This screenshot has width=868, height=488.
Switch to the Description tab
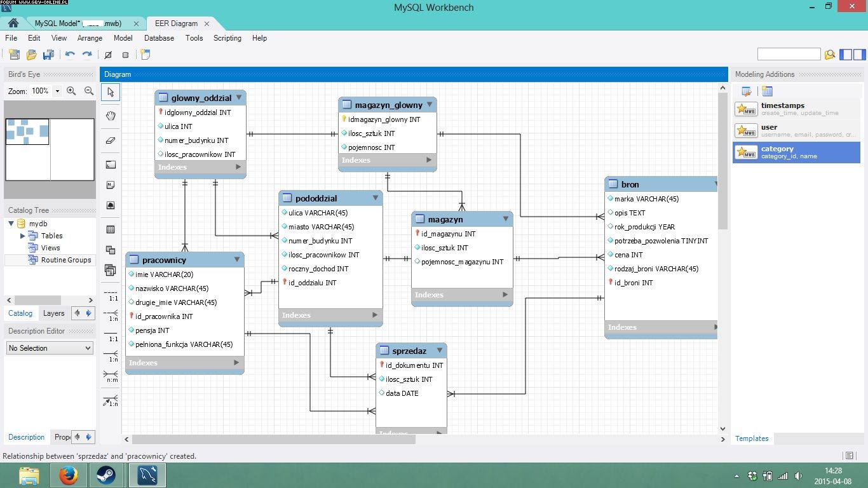click(27, 437)
